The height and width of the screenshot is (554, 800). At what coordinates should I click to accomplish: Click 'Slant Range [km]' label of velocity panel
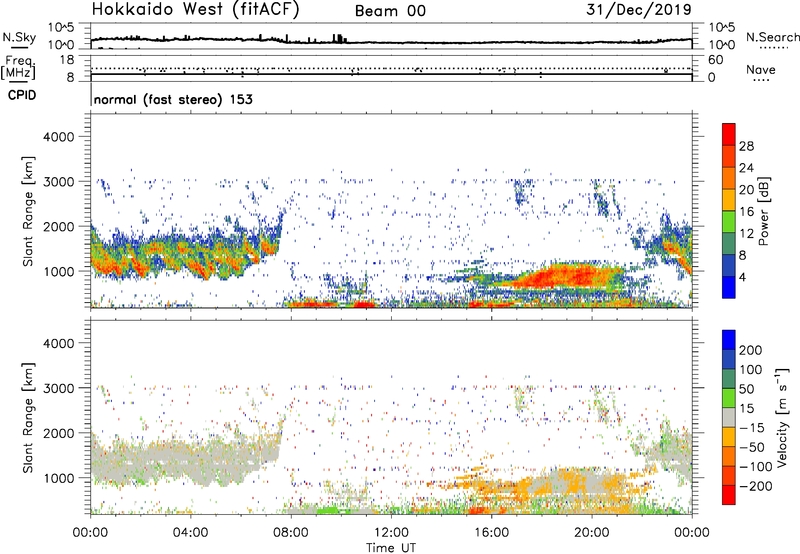(28, 418)
